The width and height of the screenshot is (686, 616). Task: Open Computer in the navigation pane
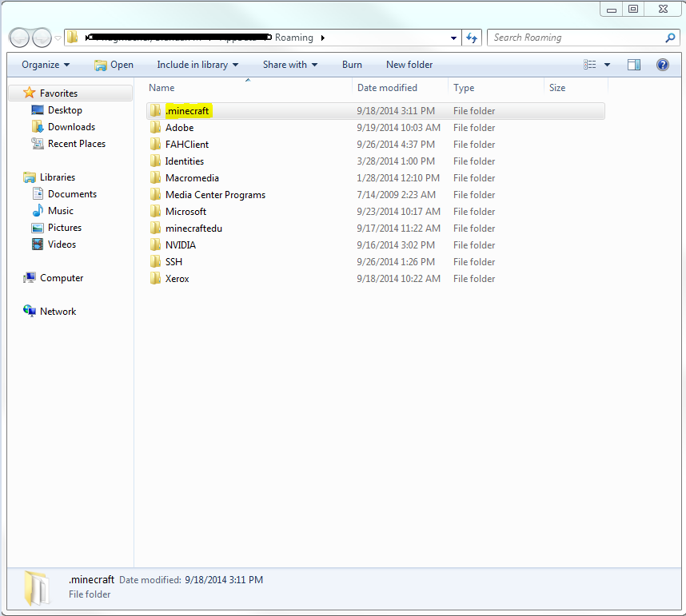(62, 278)
